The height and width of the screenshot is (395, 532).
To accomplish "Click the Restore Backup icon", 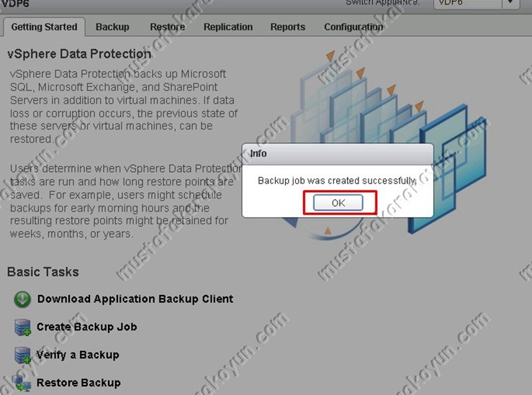I will coord(23,383).
